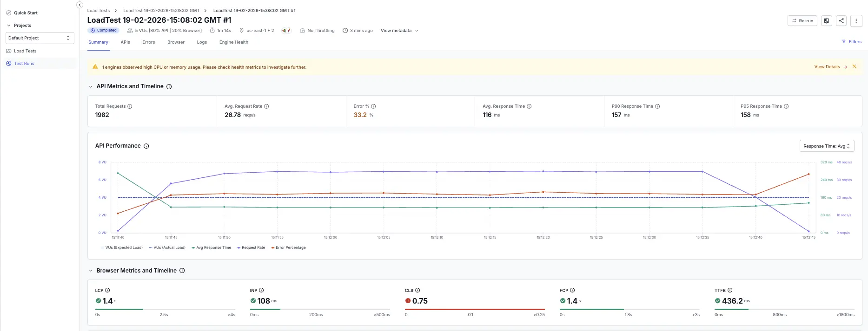Click the info icon beside API Performance
Viewport: 868px width, 331px height.
tap(146, 146)
